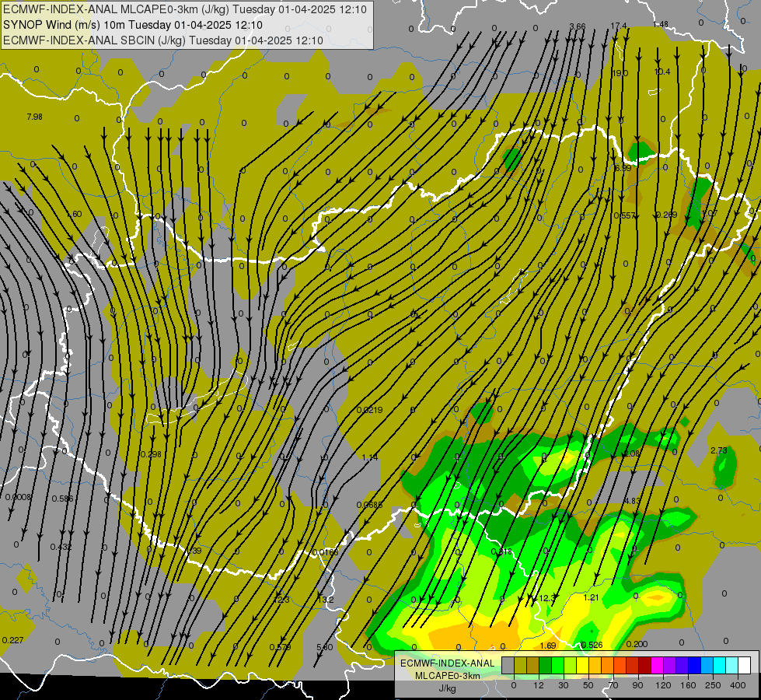Click the legend tick label 50
The height and width of the screenshot is (700, 761).
[x=588, y=685]
